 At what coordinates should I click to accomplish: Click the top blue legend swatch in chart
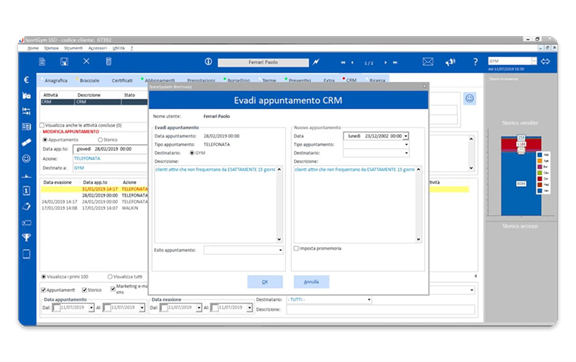pos(540,155)
